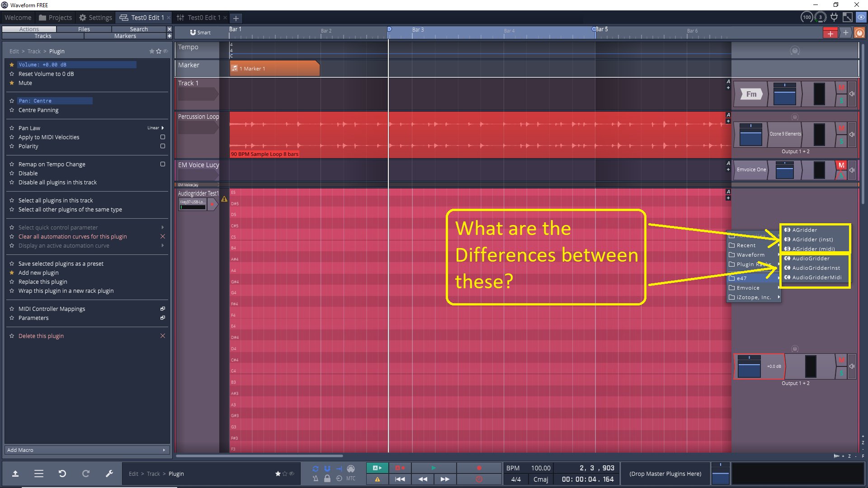The image size is (868, 488).
Task: Click the Redo icon in the bottom toolbar
Action: pyautogui.click(x=86, y=474)
